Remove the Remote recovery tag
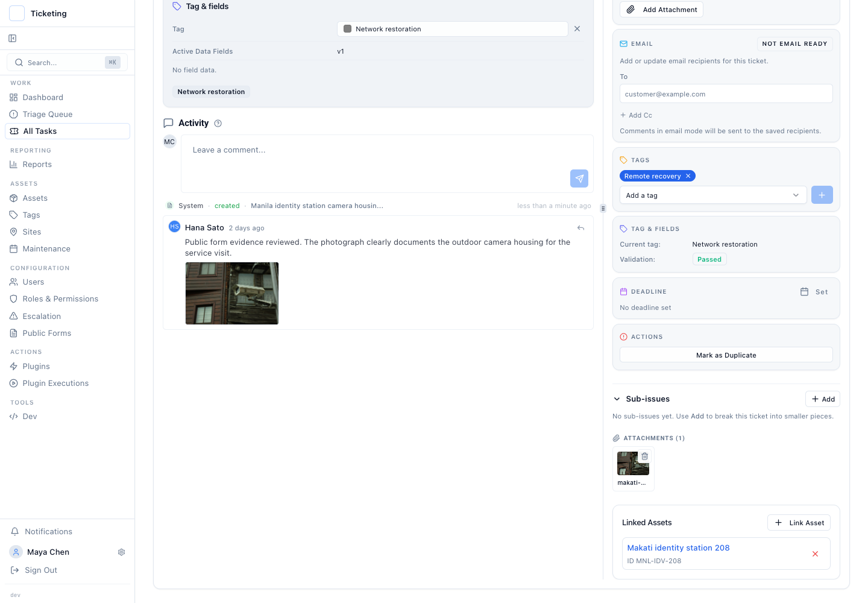Image resolution: width=868 pixels, height=603 pixels. [x=688, y=176]
